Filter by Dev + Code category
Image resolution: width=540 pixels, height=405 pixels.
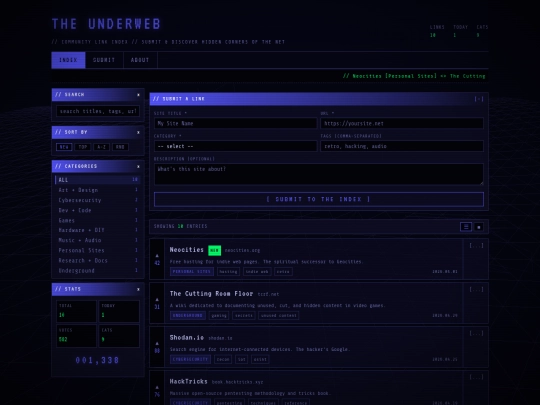tap(98, 210)
